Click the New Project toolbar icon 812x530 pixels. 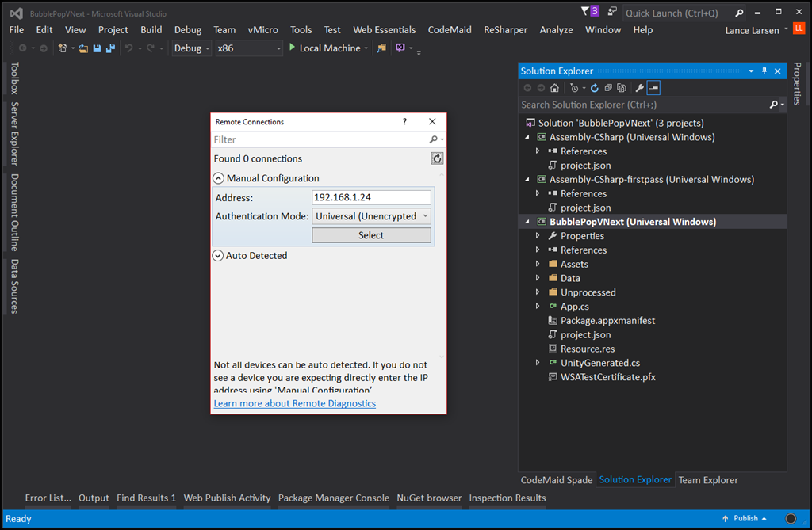[62, 48]
